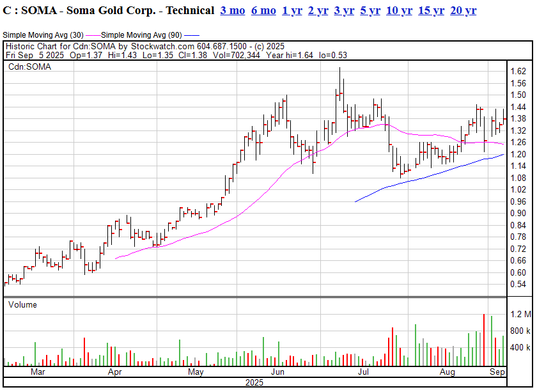This screenshot has width=537, height=392.
Task: Click the 1.50 price axis label
Action: (x=518, y=95)
